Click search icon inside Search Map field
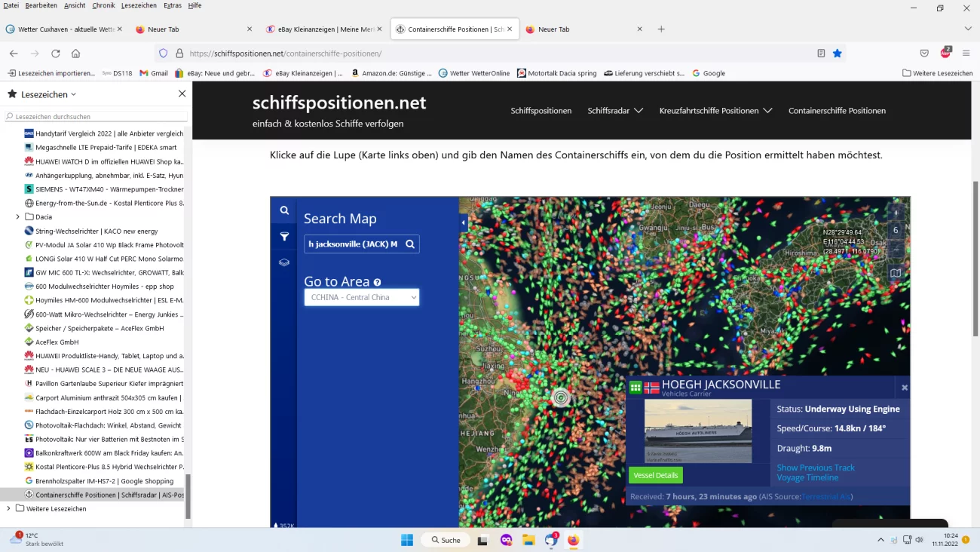This screenshot has height=552, width=980. pos(410,244)
